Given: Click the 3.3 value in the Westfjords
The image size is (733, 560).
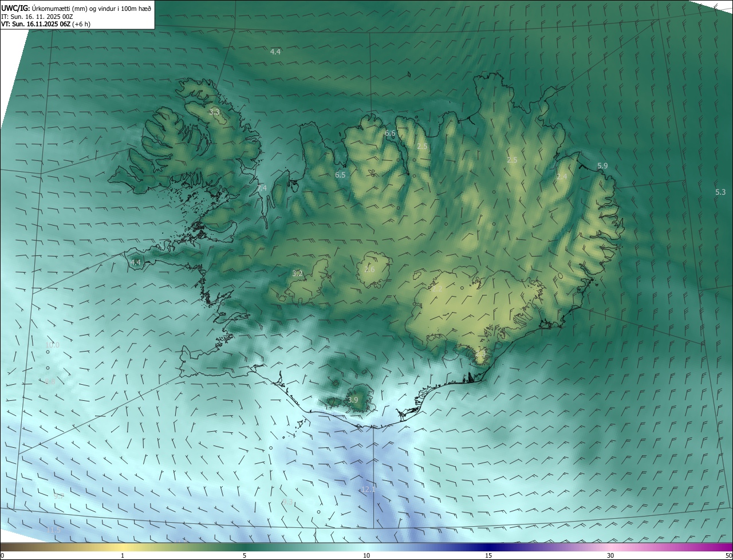Looking at the screenshot, I should [x=214, y=112].
